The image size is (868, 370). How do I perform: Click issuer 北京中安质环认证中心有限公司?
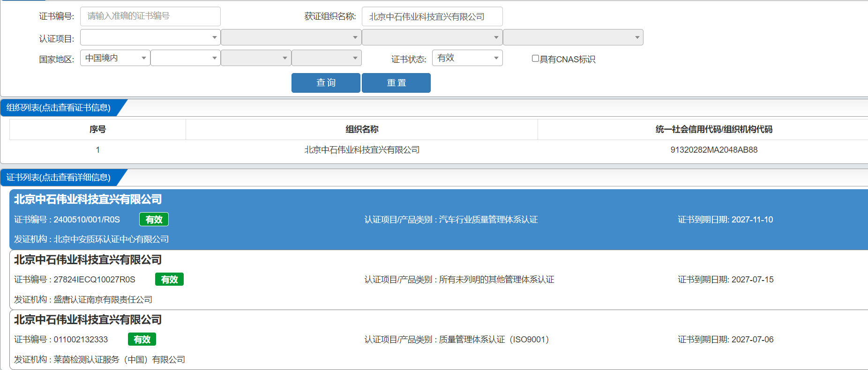(111, 239)
